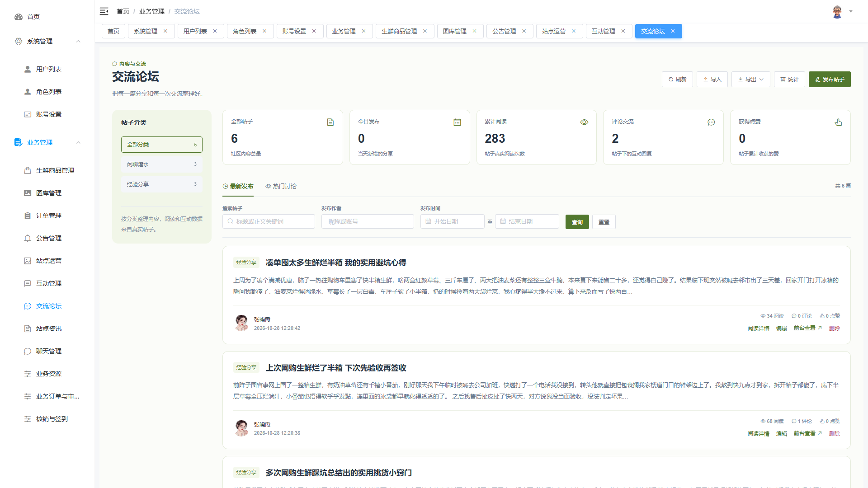
Task: Open the 首页 tab in the tab bar
Action: pos(113,31)
